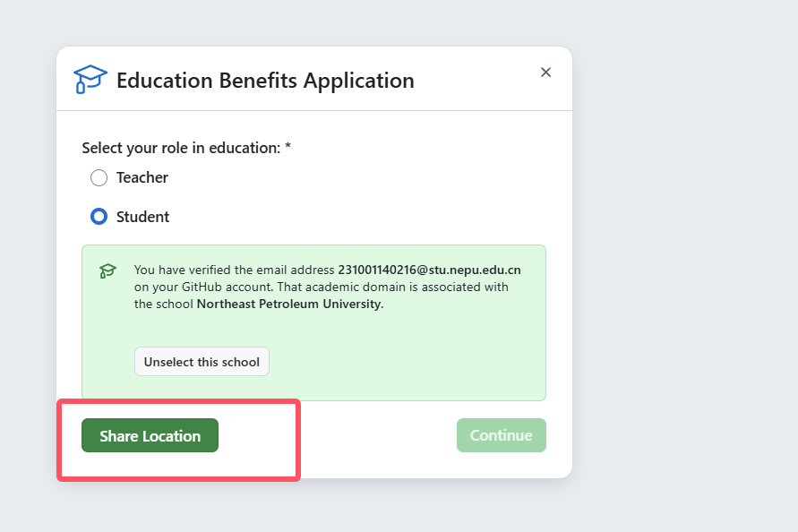
Task: Close the Education Benefits Application dialog
Action: (x=545, y=73)
